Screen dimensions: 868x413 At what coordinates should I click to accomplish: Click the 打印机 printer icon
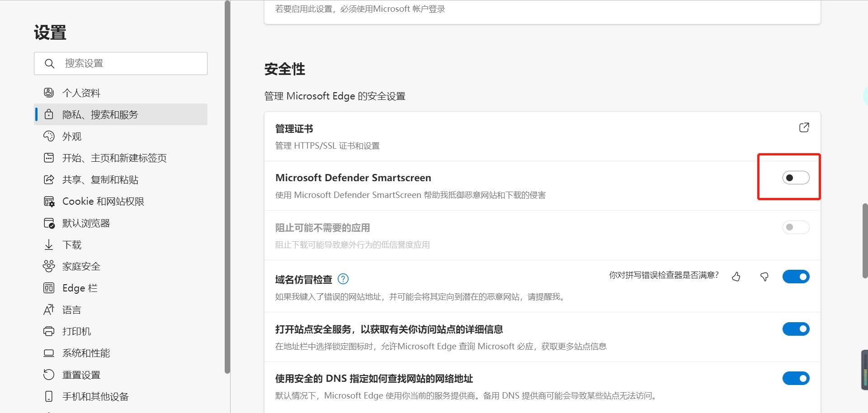click(49, 331)
